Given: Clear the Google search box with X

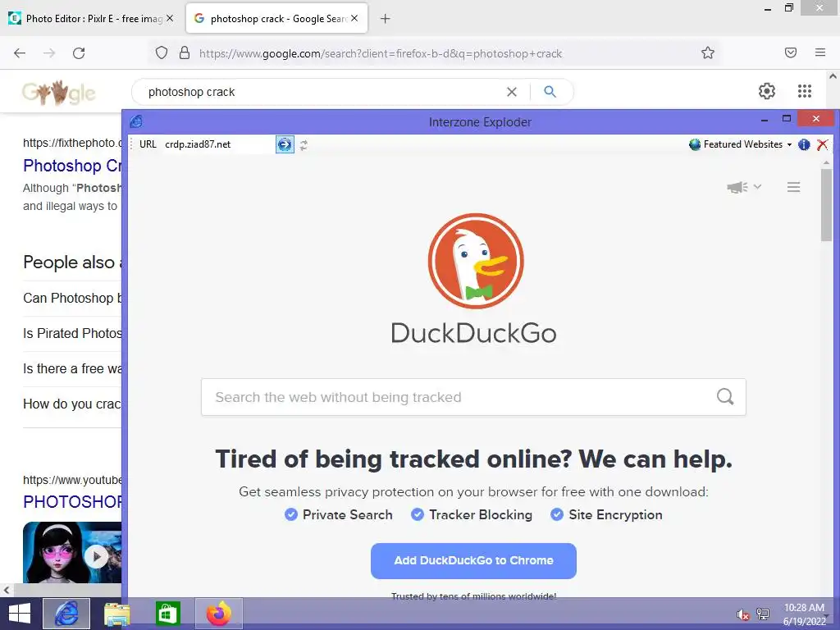Looking at the screenshot, I should point(512,92).
